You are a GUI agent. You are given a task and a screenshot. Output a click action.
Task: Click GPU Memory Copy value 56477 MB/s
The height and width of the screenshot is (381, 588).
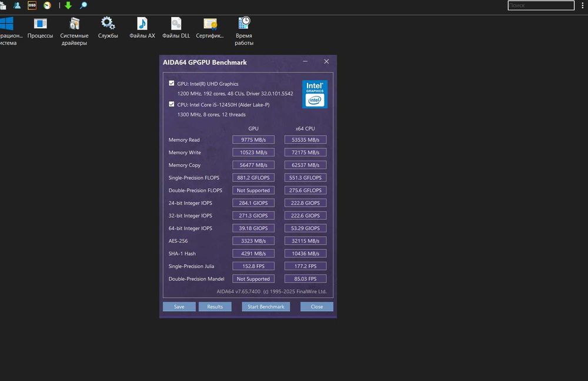[x=253, y=165]
